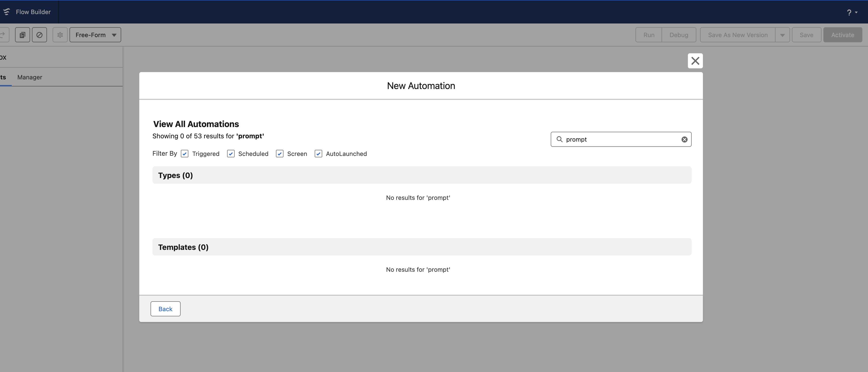Click the Back button
This screenshot has width=868, height=372.
point(165,309)
